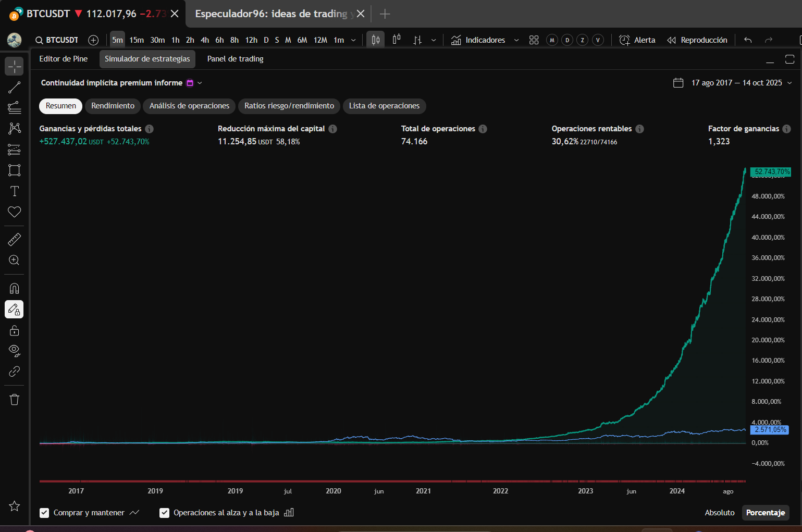802x532 pixels.
Task: Switch to the Editor de Pine tab
Action: [64, 59]
